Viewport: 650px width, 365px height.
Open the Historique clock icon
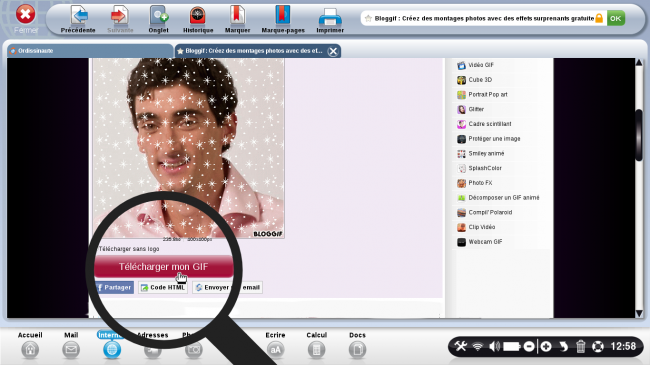point(198,15)
